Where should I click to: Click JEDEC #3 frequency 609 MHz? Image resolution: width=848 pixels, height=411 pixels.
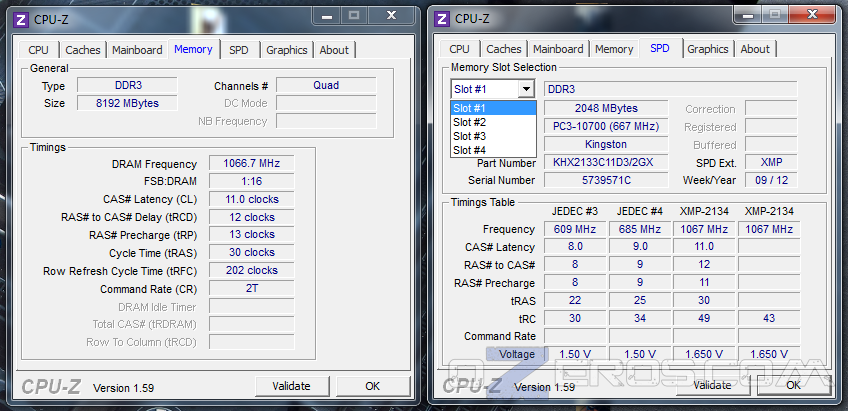click(x=575, y=229)
